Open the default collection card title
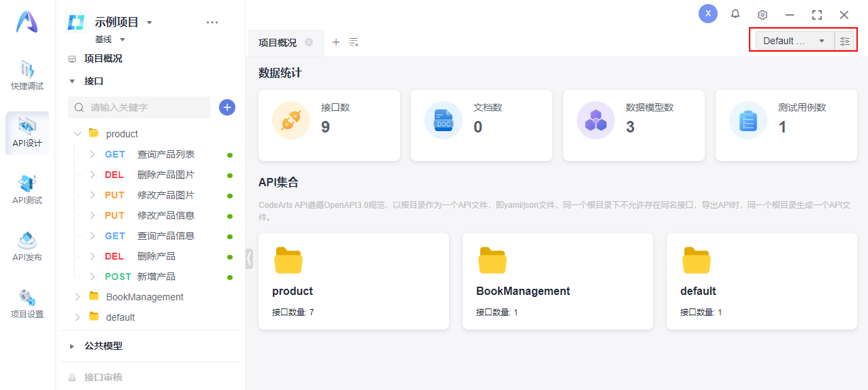This screenshot has height=390, width=868. coord(698,291)
